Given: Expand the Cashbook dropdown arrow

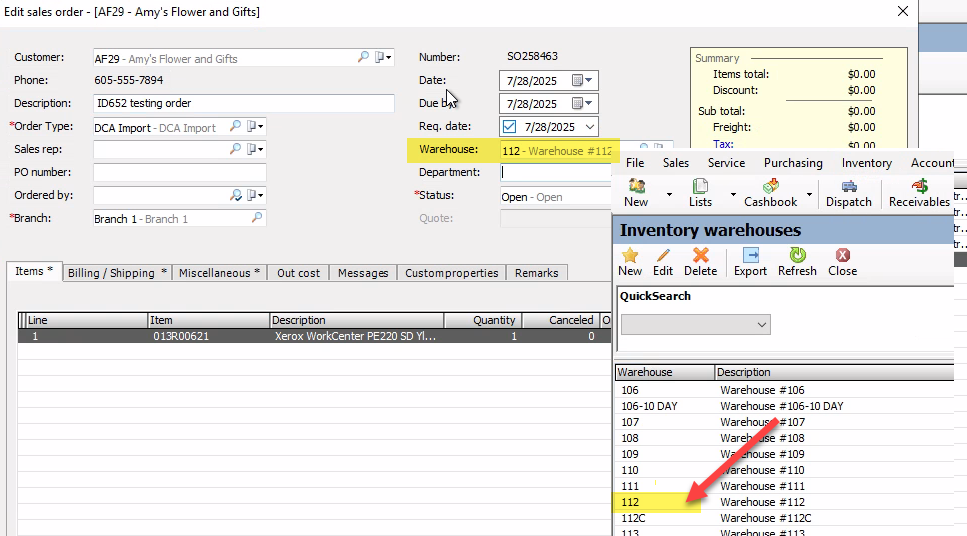Looking at the screenshot, I should 809,194.
